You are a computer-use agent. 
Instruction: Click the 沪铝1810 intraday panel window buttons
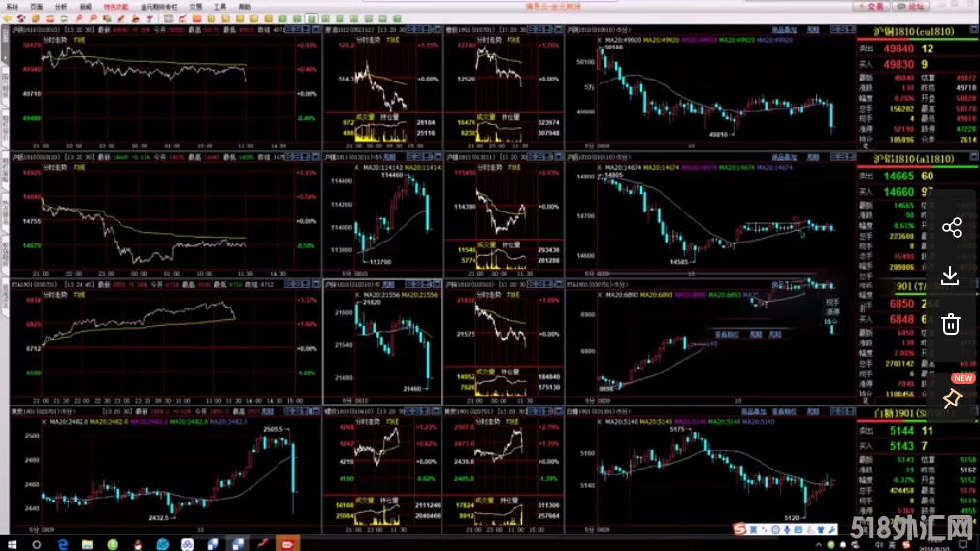303,157
